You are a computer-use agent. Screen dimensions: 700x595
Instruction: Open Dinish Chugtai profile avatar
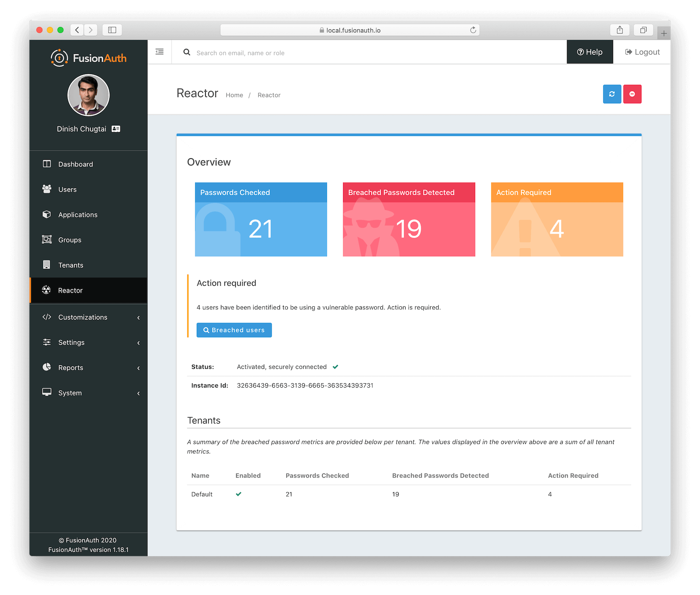coord(88,95)
